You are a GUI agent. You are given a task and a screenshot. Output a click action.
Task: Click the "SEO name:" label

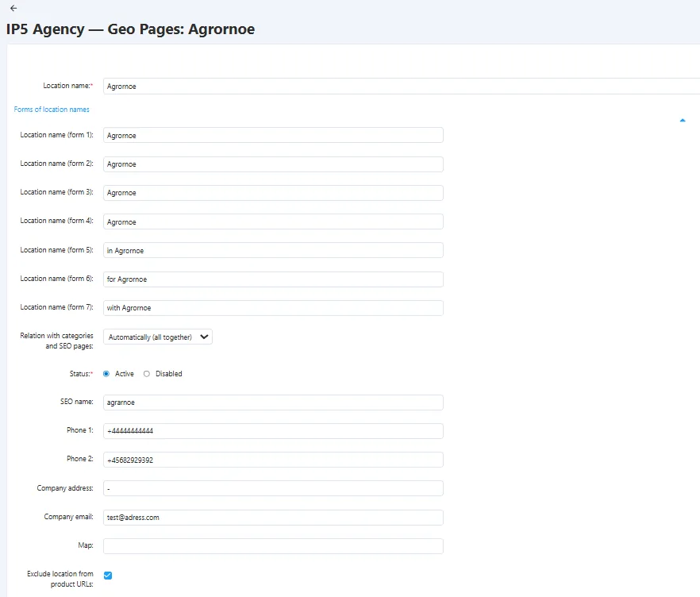(x=77, y=402)
